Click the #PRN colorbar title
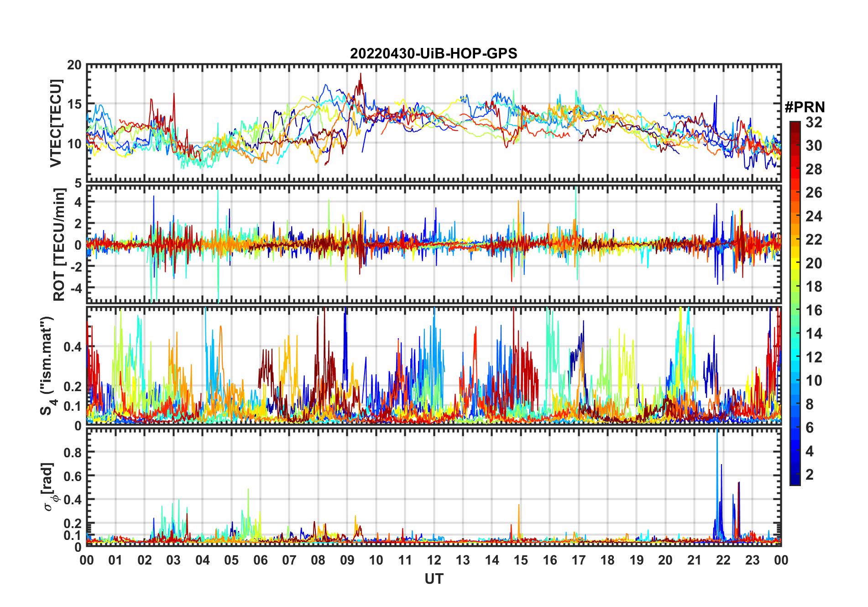868x607 pixels. (x=805, y=107)
